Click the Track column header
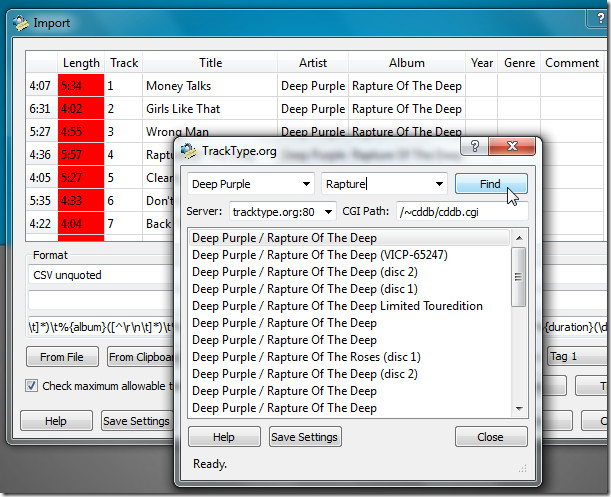The height and width of the screenshot is (497, 611). pos(124,63)
